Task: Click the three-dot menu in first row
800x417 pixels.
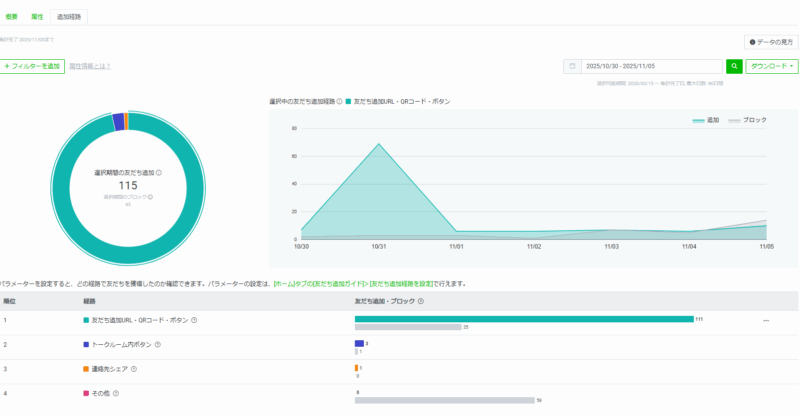Action: (x=766, y=320)
